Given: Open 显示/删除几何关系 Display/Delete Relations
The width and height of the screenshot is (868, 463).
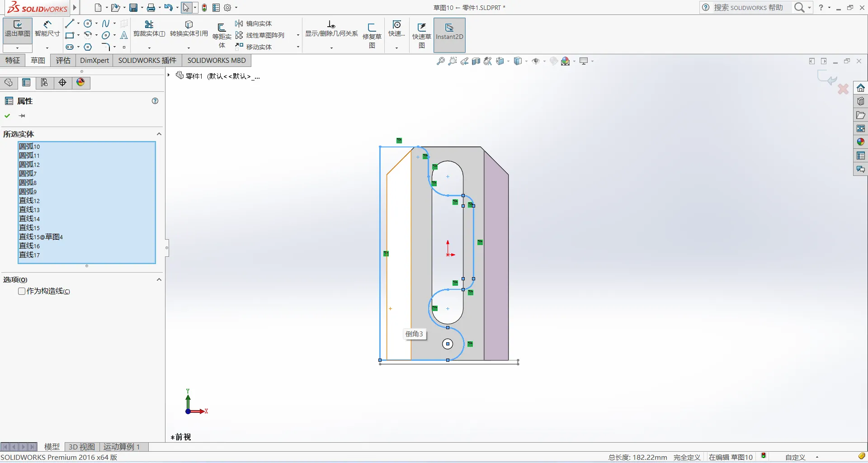Looking at the screenshot, I should click(331, 28).
